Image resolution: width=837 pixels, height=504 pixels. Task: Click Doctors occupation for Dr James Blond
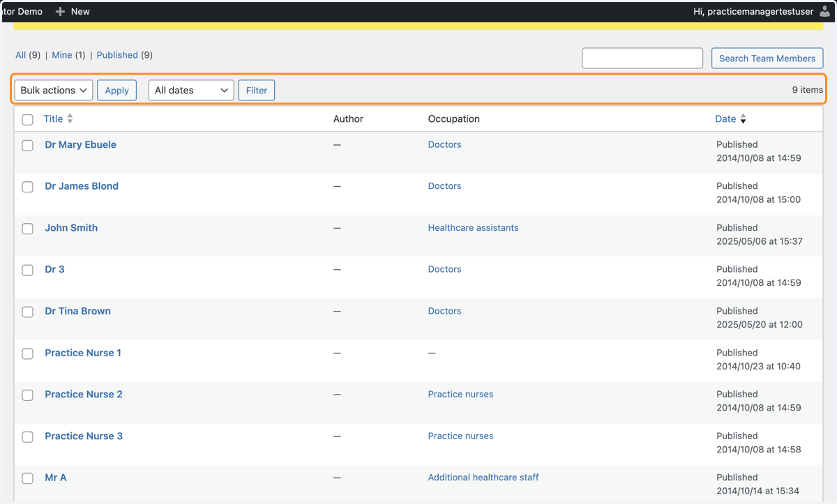pos(445,186)
